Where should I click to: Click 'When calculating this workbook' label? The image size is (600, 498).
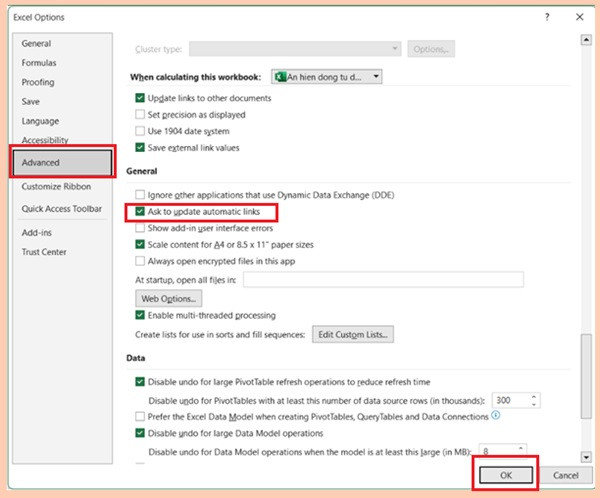196,77
